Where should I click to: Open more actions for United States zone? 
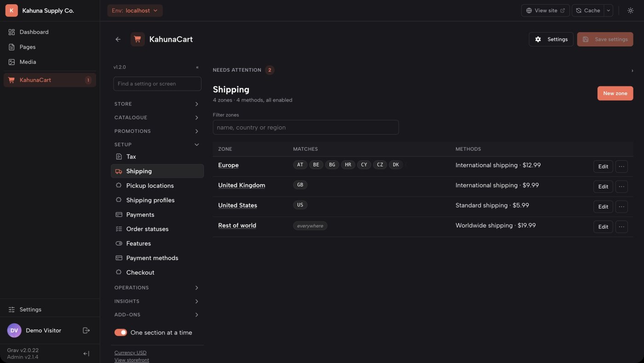(x=621, y=207)
